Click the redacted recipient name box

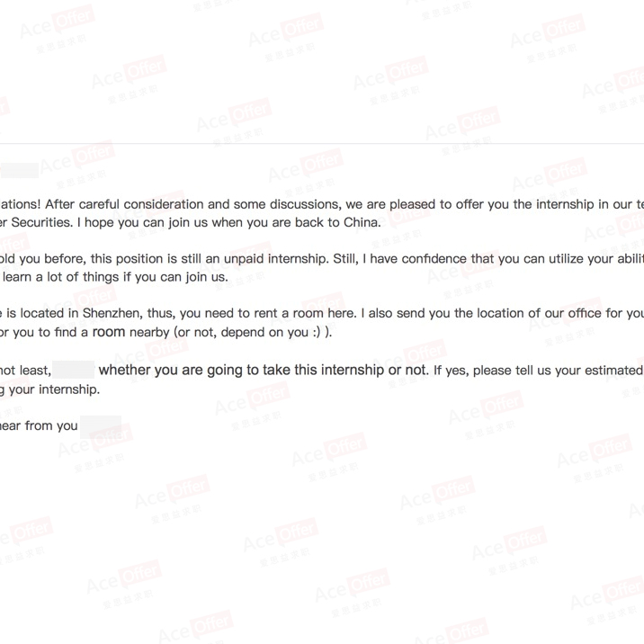point(19,170)
